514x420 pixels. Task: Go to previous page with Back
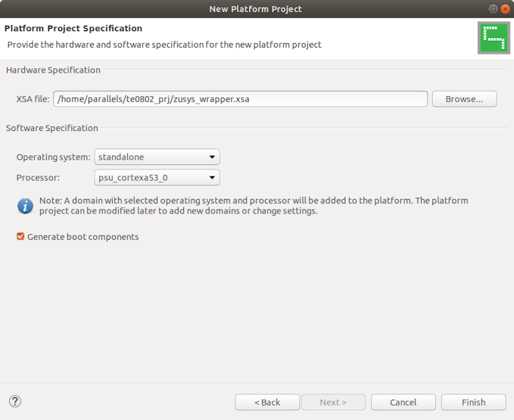267,403
